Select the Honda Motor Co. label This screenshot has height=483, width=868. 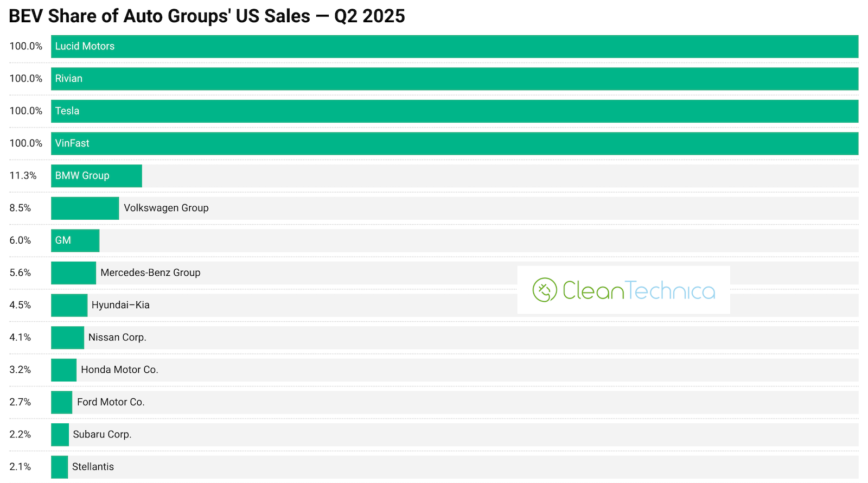(119, 370)
